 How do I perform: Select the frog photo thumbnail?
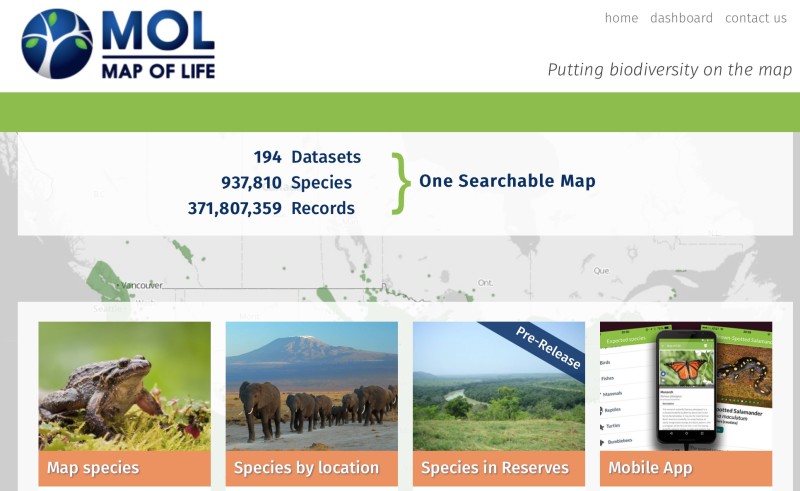coord(124,386)
